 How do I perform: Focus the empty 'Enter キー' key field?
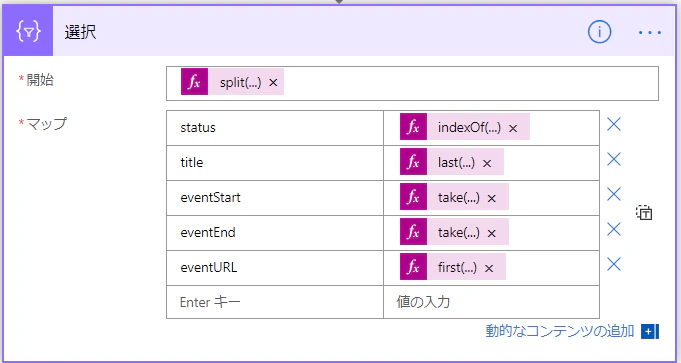point(275,302)
